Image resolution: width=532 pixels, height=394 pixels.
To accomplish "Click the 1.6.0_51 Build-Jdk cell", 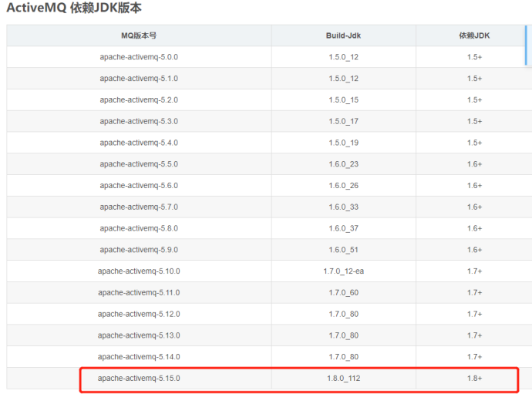I will pyautogui.click(x=343, y=250).
